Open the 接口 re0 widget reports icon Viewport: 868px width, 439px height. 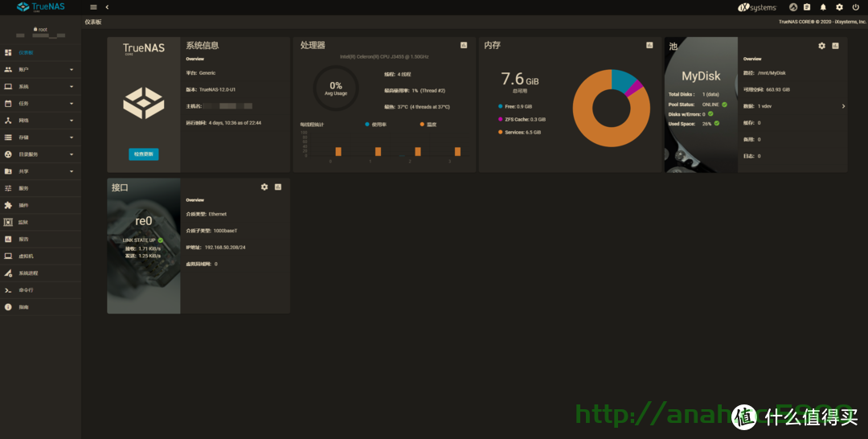pyautogui.click(x=278, y=187)
